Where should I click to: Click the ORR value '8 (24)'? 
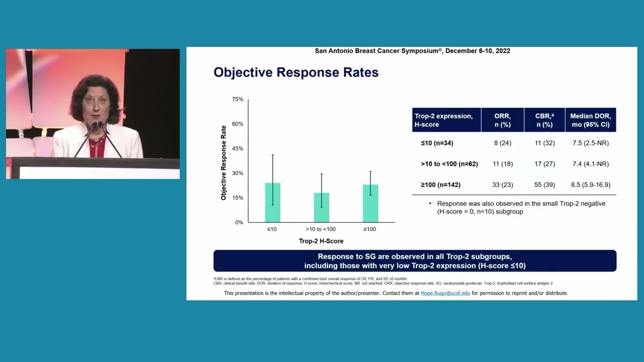[x=503, y=143]
